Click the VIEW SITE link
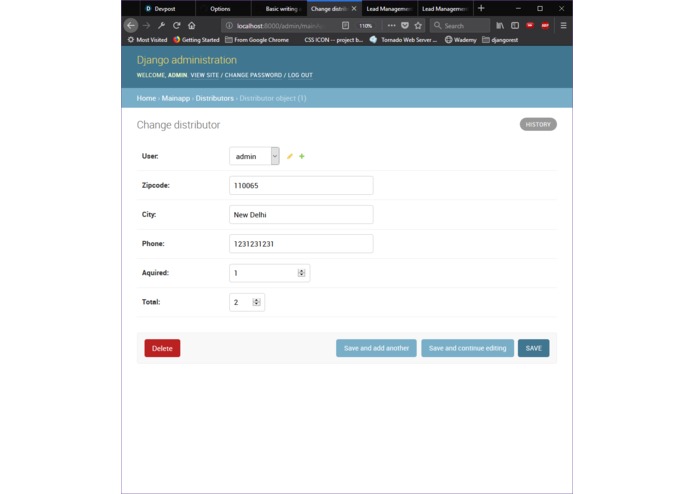 pos(205,75)
